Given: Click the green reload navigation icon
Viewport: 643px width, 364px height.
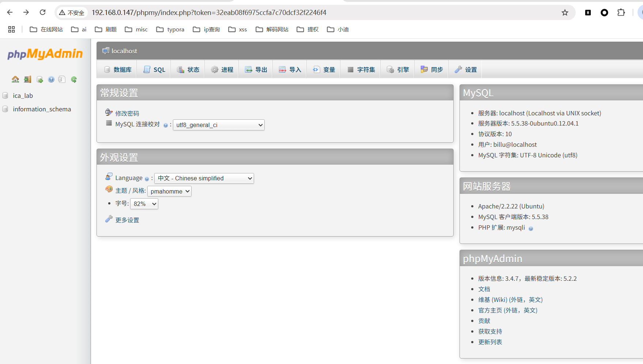Looking at the screenshot, I should coord(74,79).
